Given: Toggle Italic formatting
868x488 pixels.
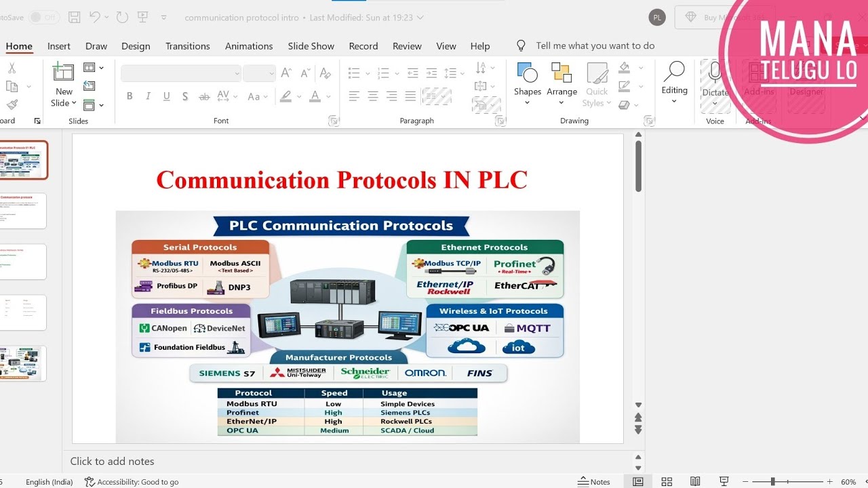Looking at the screenshot, I should 148,96.
